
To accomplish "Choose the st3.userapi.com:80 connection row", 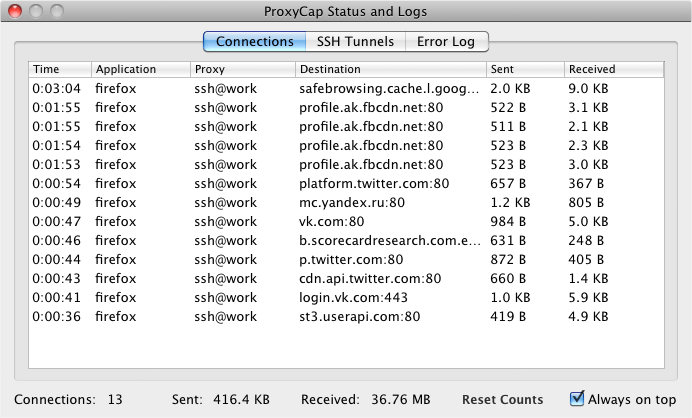I will 359,317.
